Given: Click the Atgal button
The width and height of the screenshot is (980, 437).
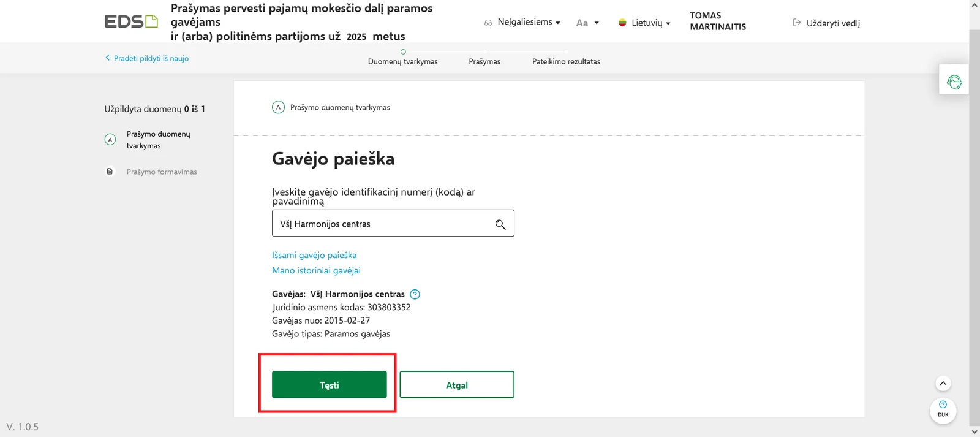Looking at the screenshot, I should [457, 385].
